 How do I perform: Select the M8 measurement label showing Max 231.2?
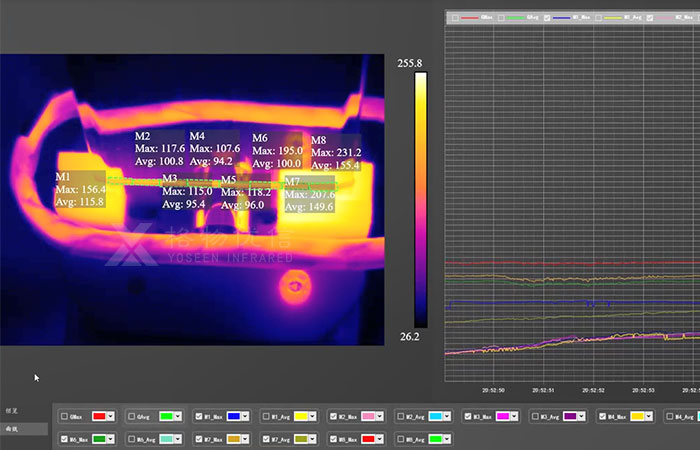tap(335, 153)
